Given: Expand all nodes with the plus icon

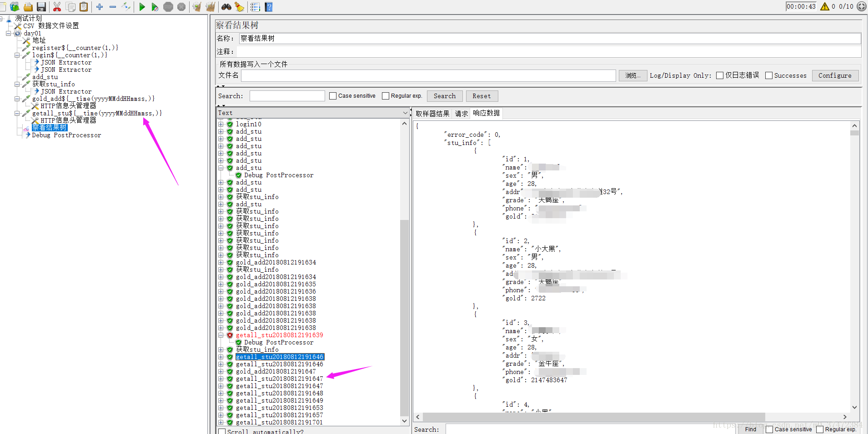Looking at the screenshot, I should coord(100,7).
